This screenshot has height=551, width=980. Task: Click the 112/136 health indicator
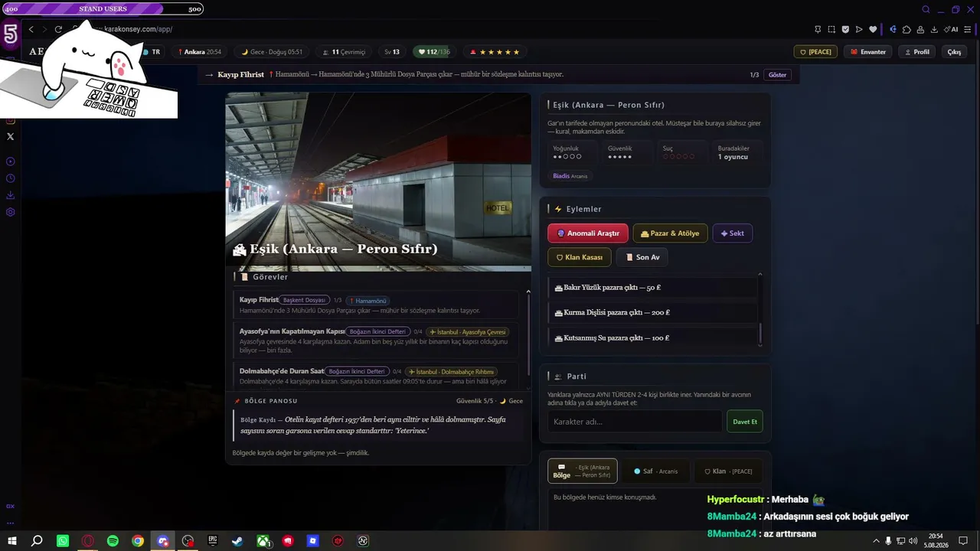[433, 52]
